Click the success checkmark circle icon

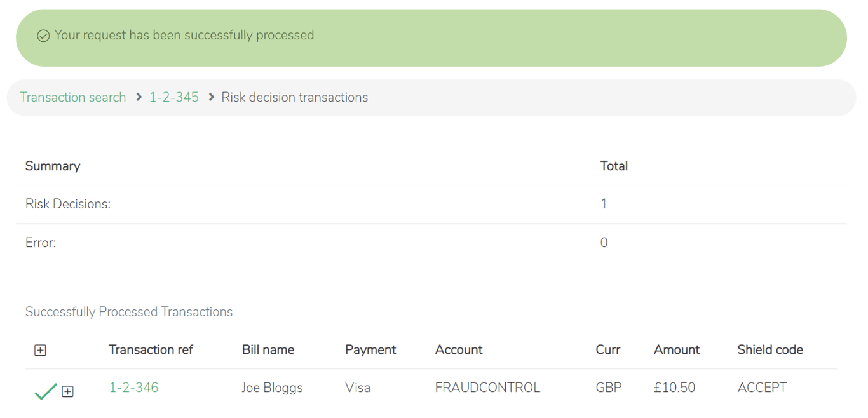(43, 36)
